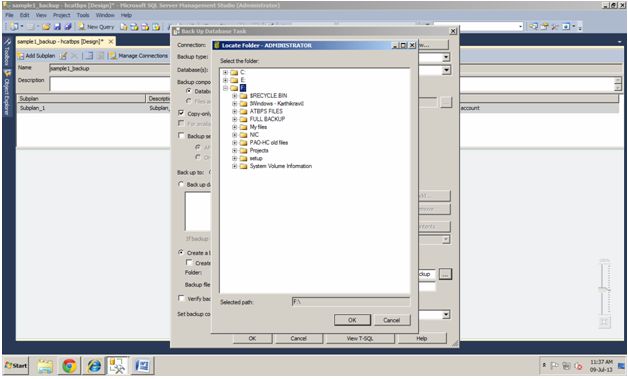Open the Edit menu
Screen dimensions: 628x379
(x=24, y=15)
